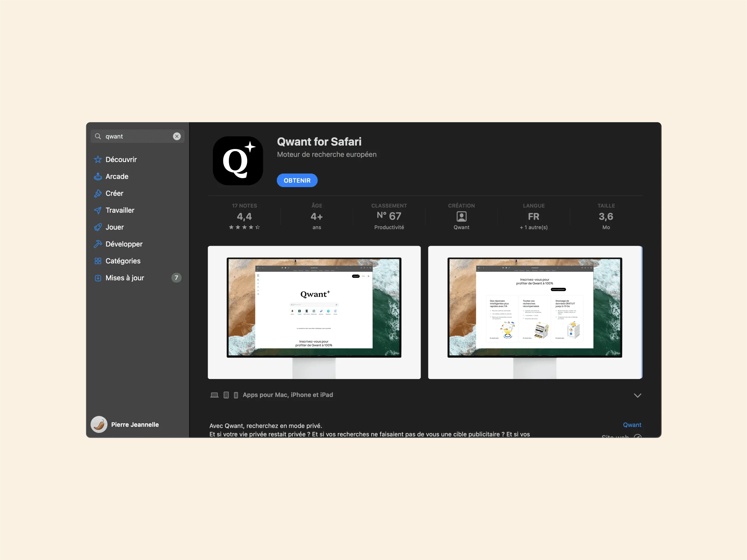Screen dimensions: 747x560
Task: Click the Découvrir star icon
Action: pos(98,159)
